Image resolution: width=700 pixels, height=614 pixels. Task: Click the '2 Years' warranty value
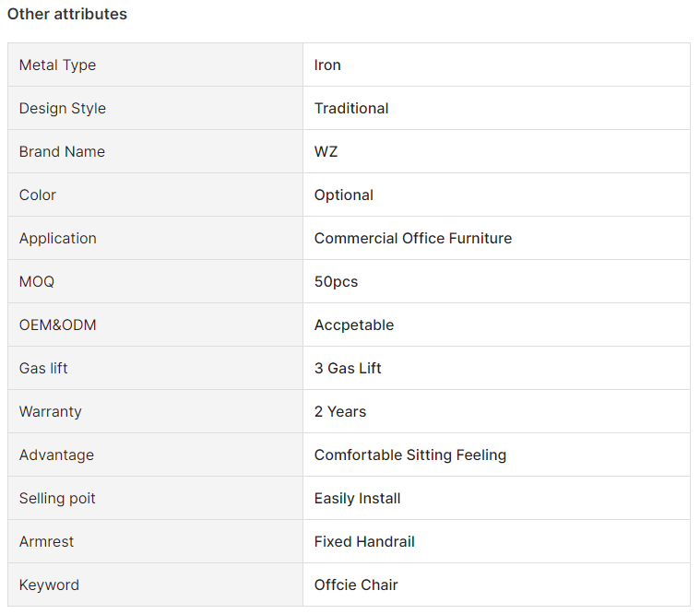[x=340, y=411]
